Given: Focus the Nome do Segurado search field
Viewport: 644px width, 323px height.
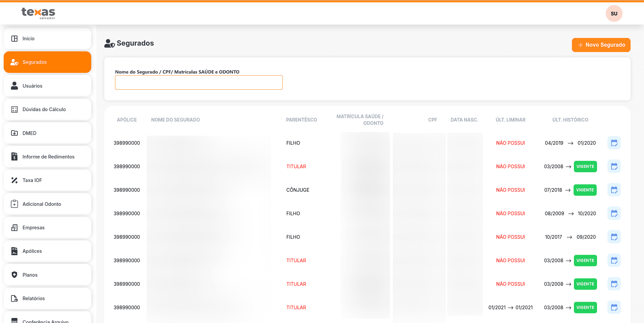Looking at the screenshot, I should (x=199, y=83).
